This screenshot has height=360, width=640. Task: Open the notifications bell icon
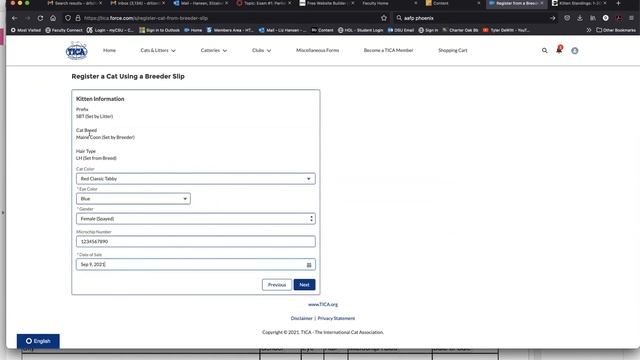tap(559, 49)
